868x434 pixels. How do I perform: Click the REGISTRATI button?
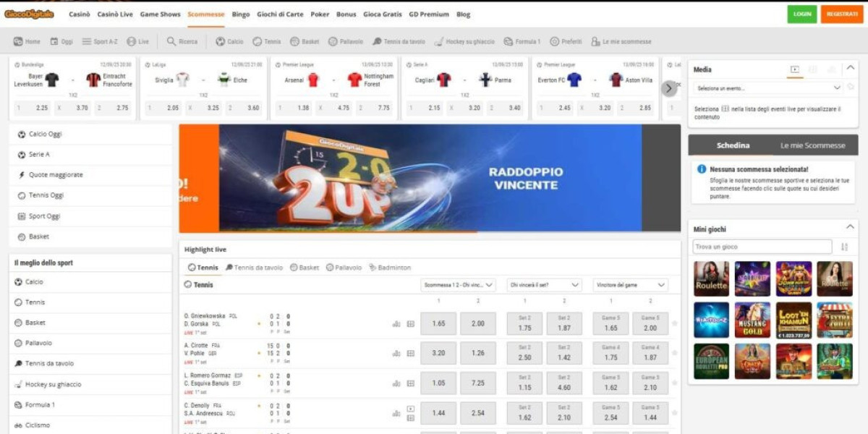click(x=842, y=14)
